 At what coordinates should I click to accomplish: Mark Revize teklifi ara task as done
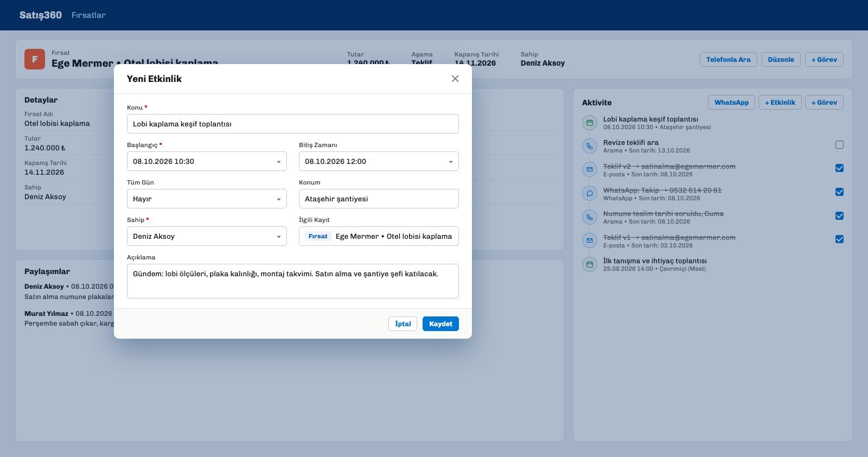click(839, 144)
